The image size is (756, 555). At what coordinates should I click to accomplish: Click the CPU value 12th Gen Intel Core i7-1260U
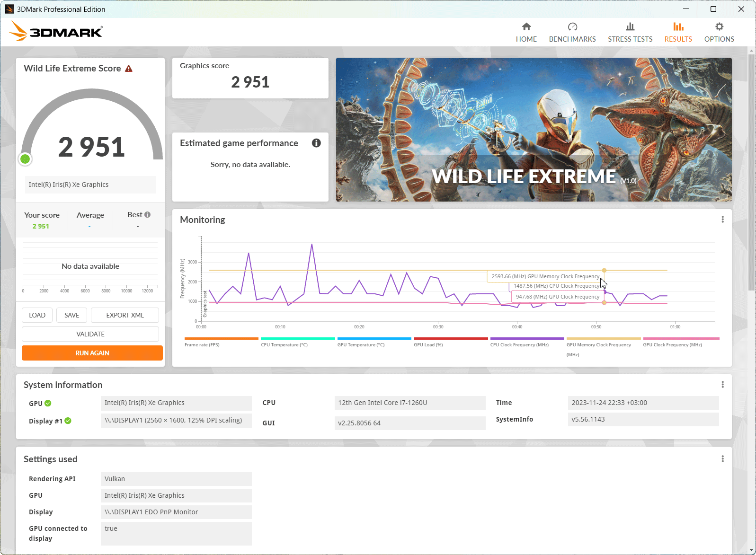tap(410, 403)
